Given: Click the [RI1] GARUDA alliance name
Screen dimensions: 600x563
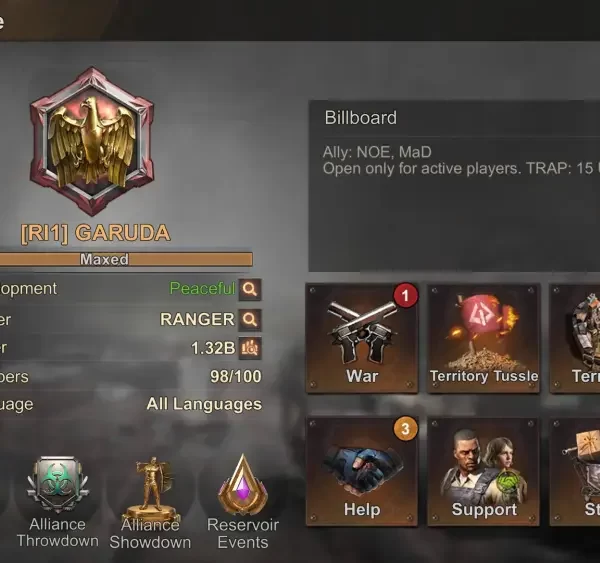Looking at the screenshot, I should (95, 233).
